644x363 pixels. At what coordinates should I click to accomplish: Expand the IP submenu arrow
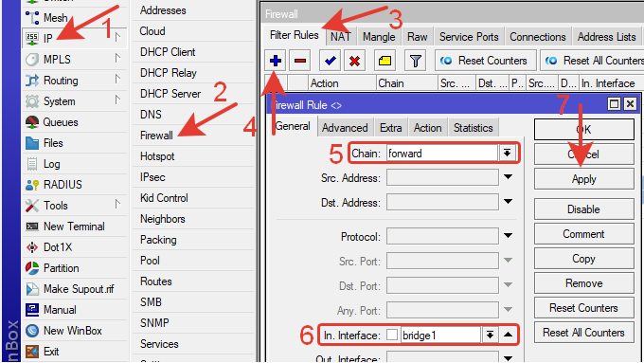pos(117,37)
